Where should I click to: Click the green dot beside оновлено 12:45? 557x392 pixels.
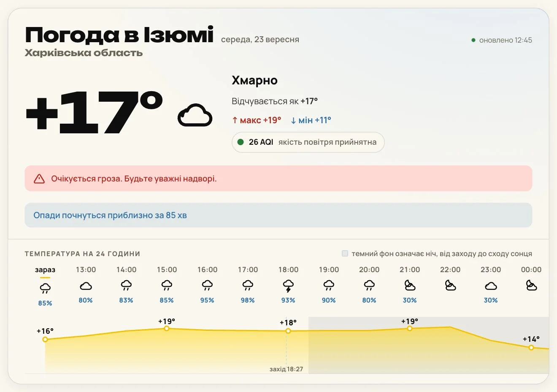point(473,41)
